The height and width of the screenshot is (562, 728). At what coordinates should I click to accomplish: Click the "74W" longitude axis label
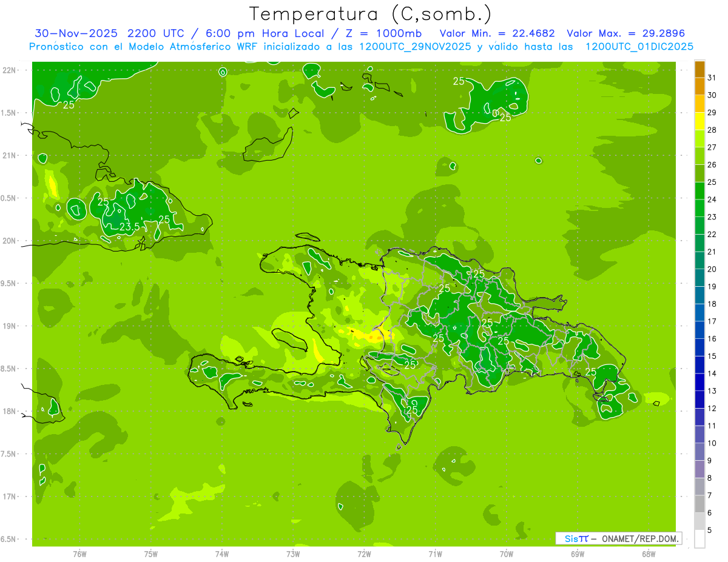tap(222, 554)
